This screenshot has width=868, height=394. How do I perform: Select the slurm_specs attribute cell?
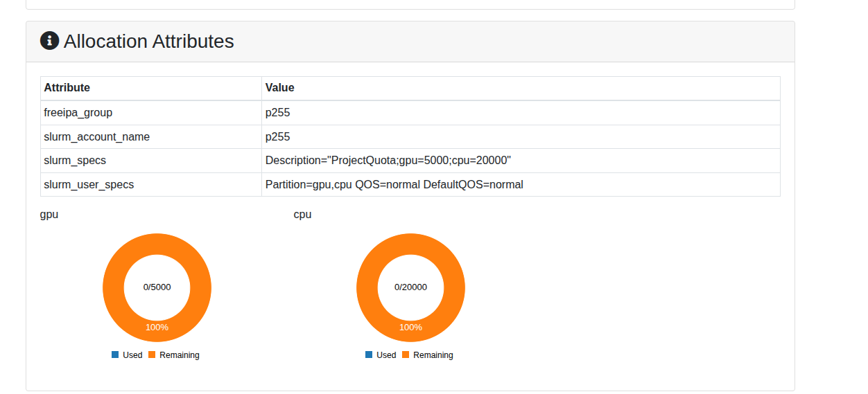pyautogui.click(x=151, y=161)
